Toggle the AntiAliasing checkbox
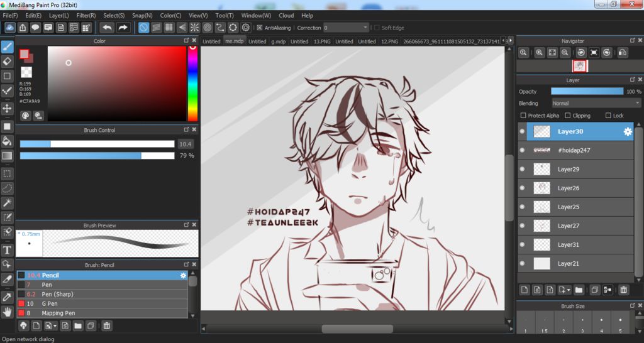 pyautogui.click(x=260, y=28)
